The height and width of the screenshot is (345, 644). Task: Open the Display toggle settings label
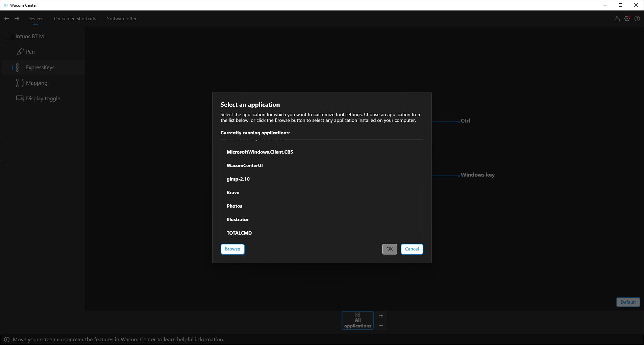(43, 99)
